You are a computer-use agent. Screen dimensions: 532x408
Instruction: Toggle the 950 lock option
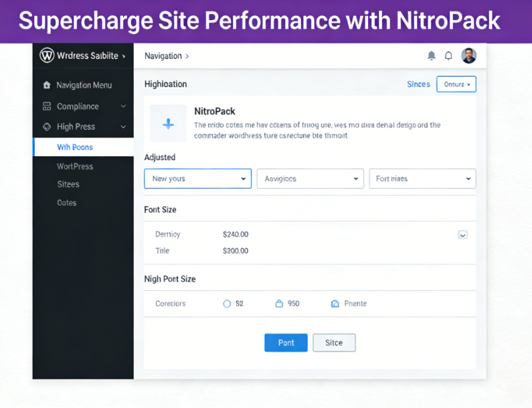[279, 303]
